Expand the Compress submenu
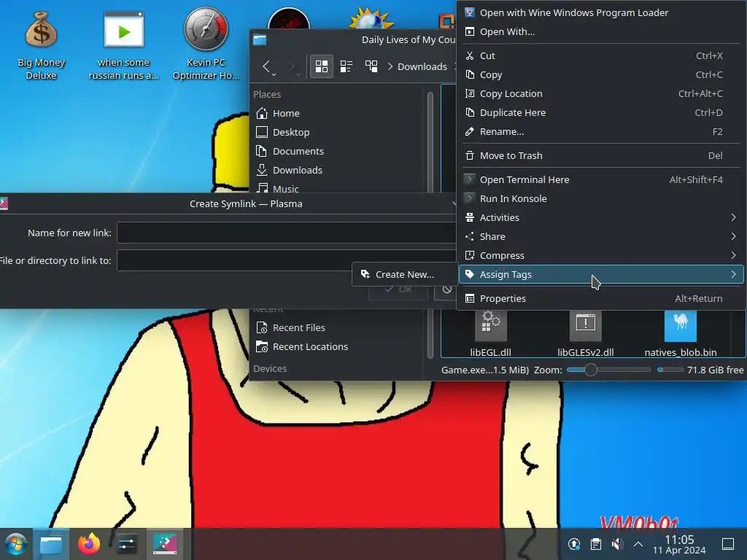 point(601,256)
